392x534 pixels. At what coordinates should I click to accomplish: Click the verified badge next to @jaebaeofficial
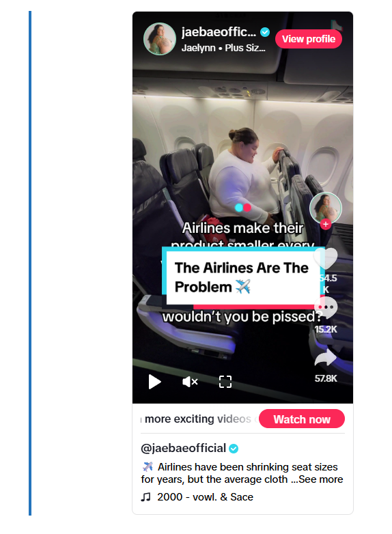point(234,449)
